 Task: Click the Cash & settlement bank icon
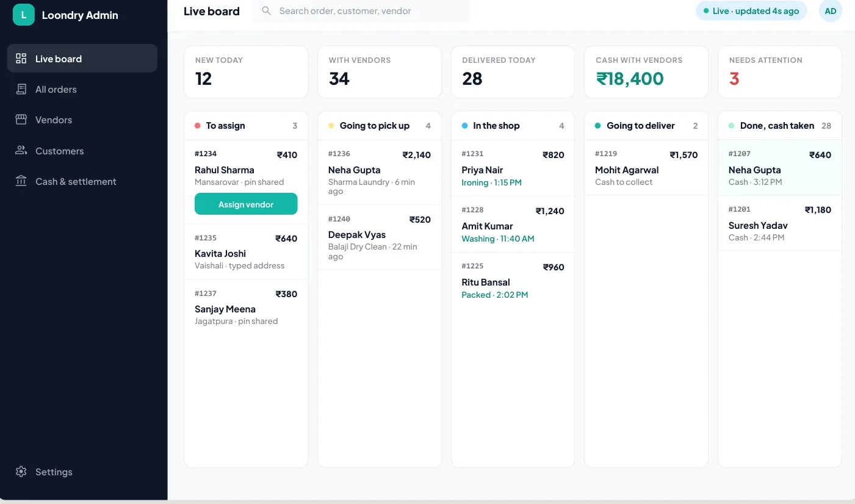21,181
